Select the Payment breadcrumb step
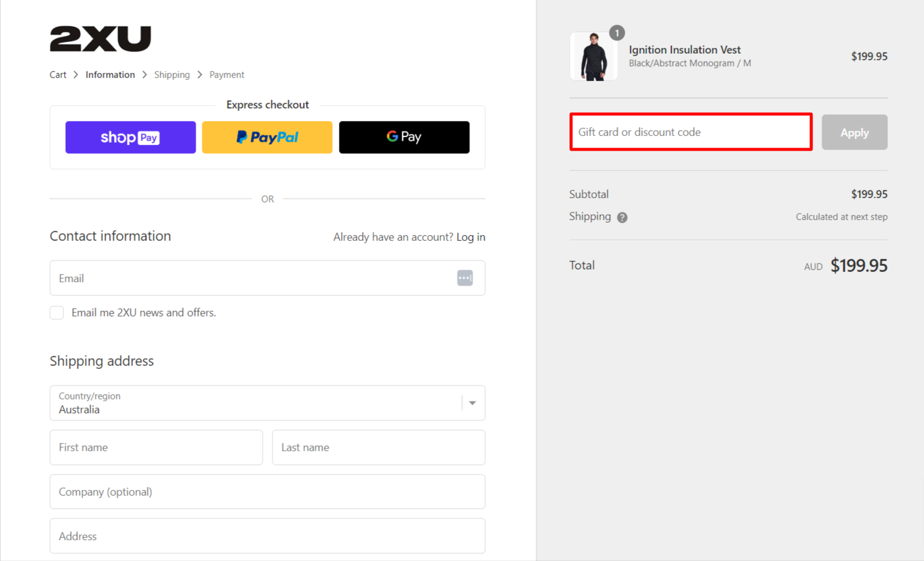 point(227,74)
